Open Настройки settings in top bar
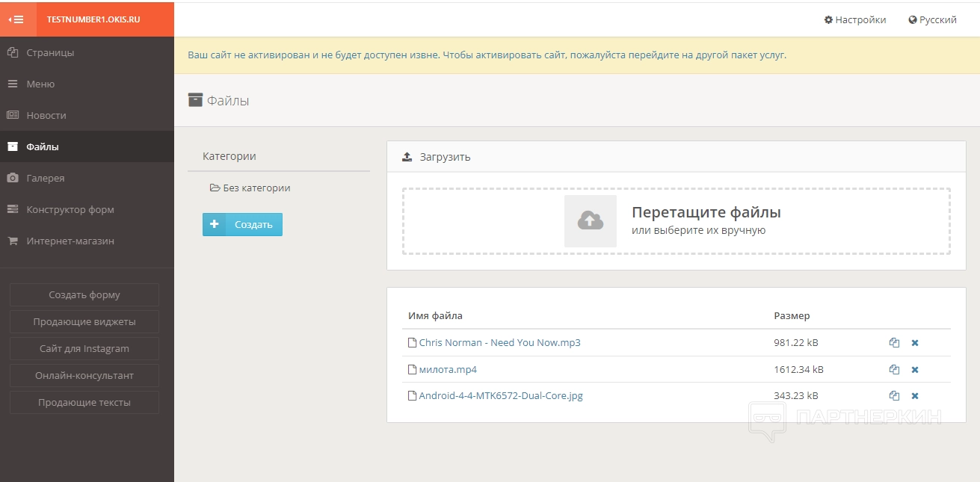 [855, 20]
